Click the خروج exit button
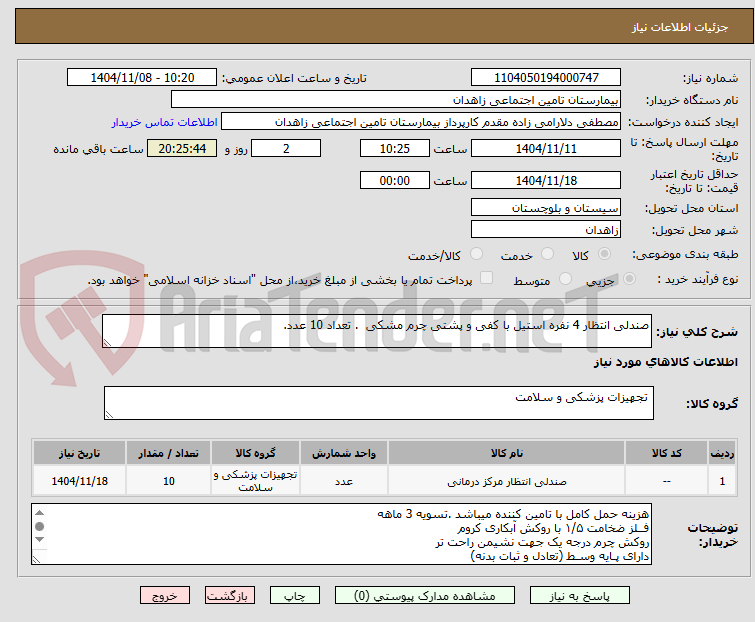 (x=165, y=596)
